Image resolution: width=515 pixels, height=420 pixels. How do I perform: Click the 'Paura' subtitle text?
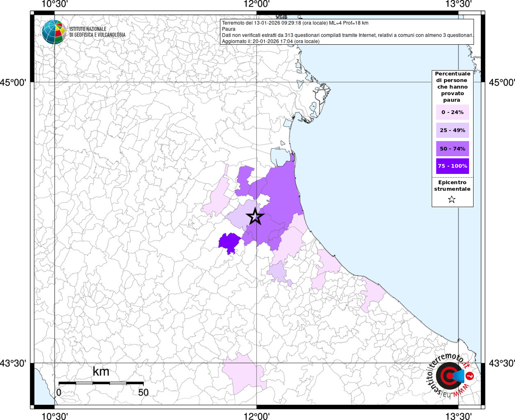point(229,29)
